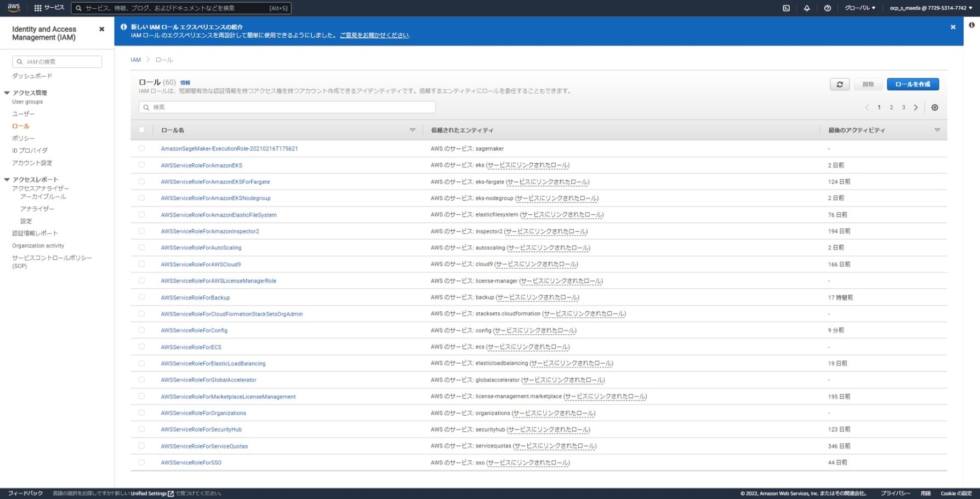Check the AWSServiceRoleForAutoScaling checkbox
The height and width of the screenshot is (499, 980).
[x=141, y=248]
